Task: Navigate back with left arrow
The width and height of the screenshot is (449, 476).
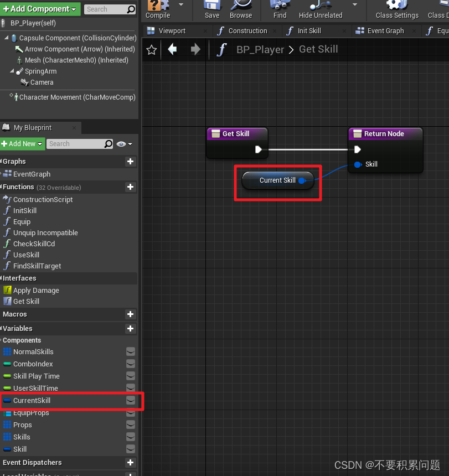Action: (172, 49)
